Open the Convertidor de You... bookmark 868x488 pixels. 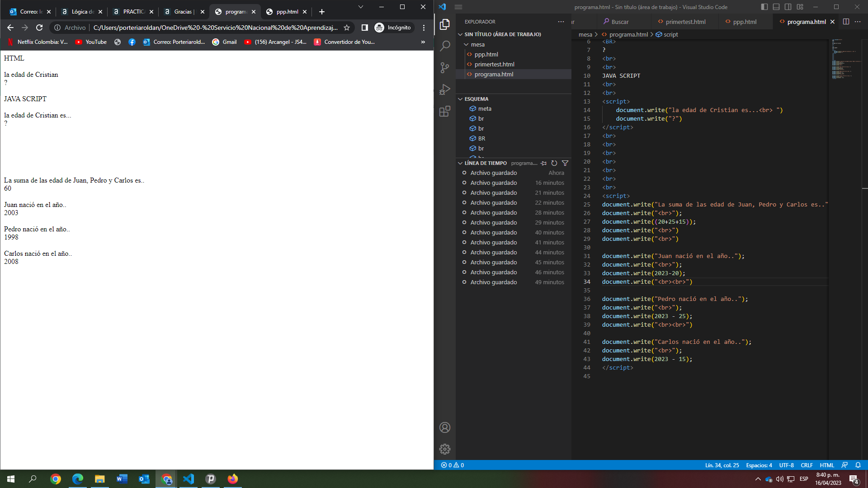[344, 42]
